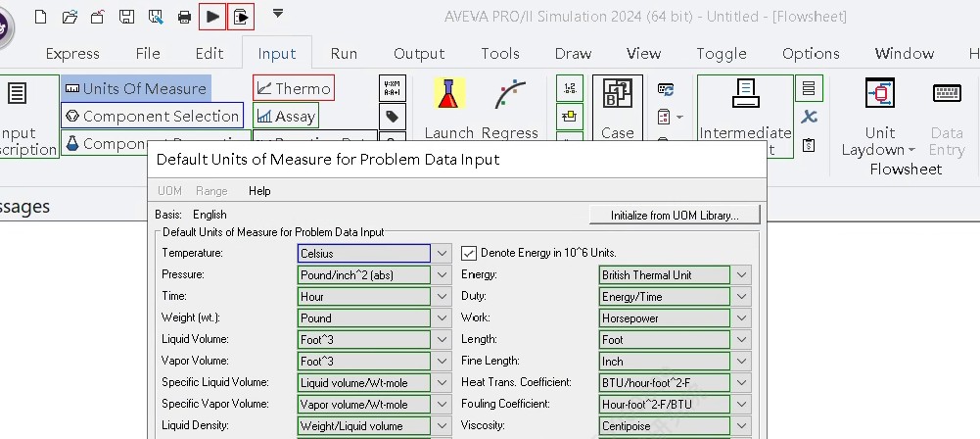Open the Edit ribbon tab
Viewport: 980px width, 439px height.
tap(210, 54)
